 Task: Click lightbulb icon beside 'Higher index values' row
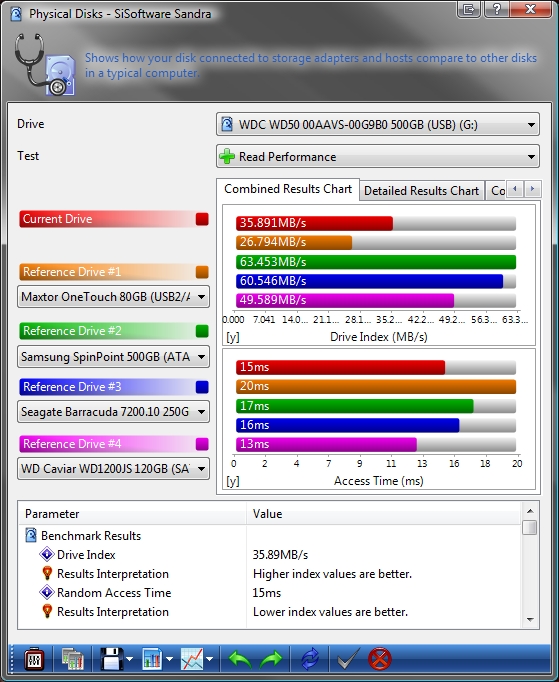[x=47, y=573]
